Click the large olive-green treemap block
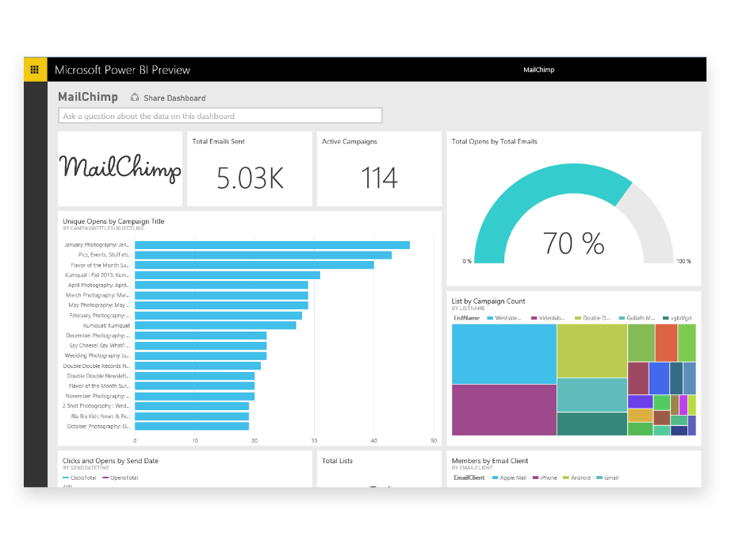The image size is (731, 560). click(x=592, y=351)
